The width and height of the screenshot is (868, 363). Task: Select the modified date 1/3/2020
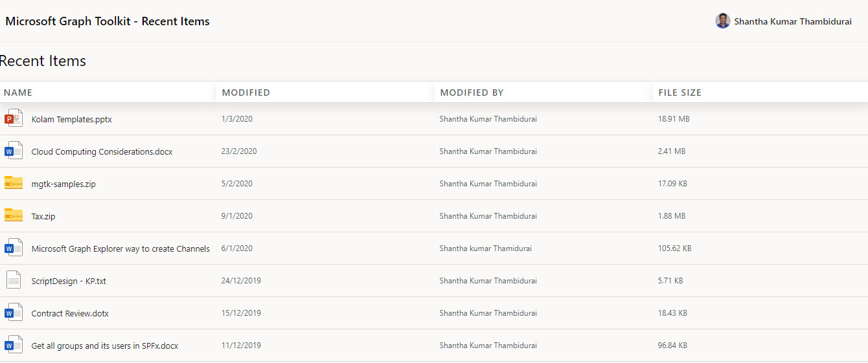(x=237, y=119)
